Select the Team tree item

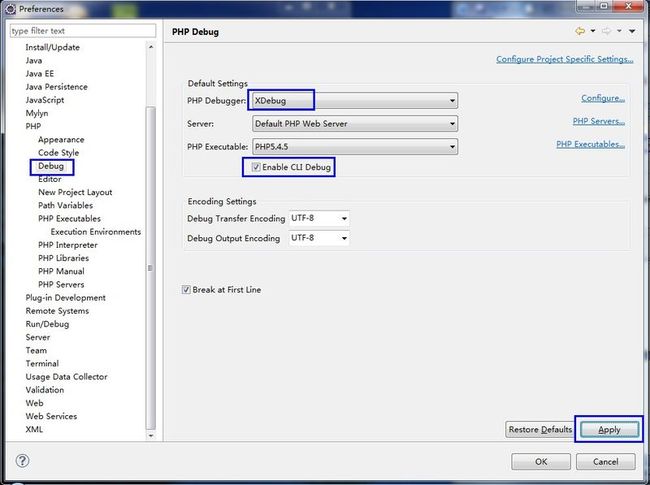pos(36,350)
